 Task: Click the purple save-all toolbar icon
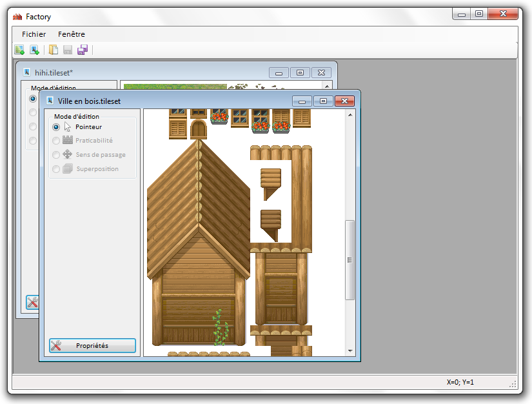click(82, 49)
